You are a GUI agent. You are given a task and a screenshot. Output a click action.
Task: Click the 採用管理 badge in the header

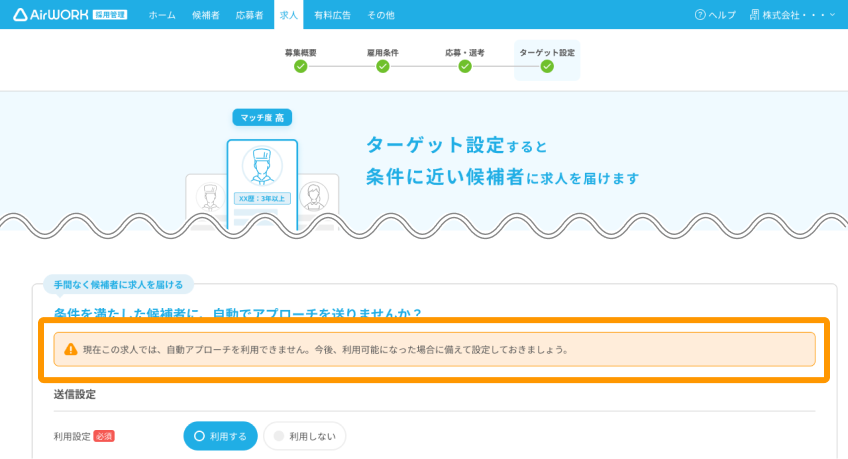coord(110,15)
